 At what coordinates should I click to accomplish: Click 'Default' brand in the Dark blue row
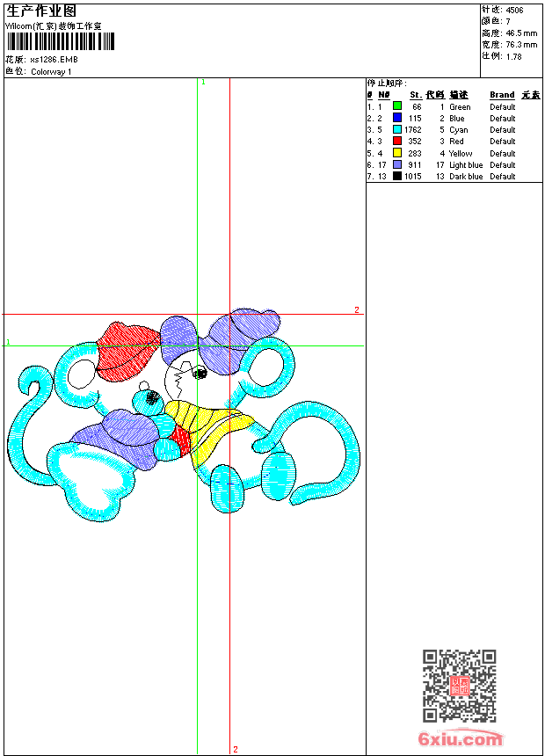pyautogui.click(x=503, y=177)
